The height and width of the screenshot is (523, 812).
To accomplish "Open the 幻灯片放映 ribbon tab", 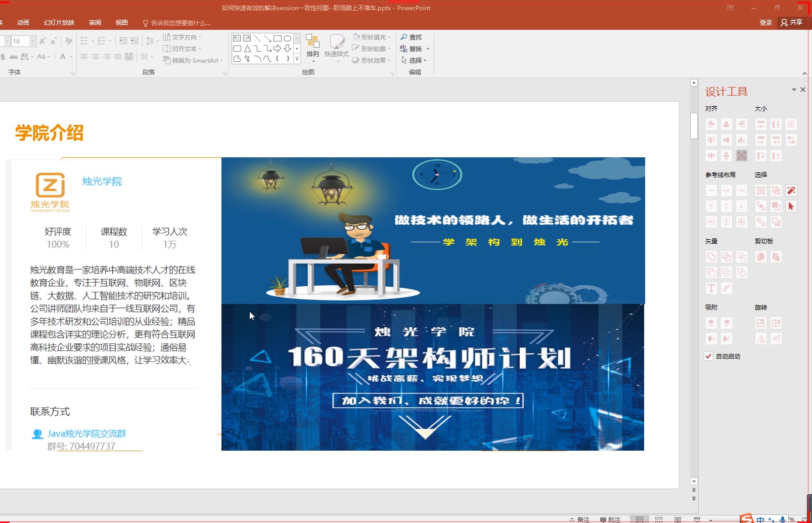I will [59, 23].
